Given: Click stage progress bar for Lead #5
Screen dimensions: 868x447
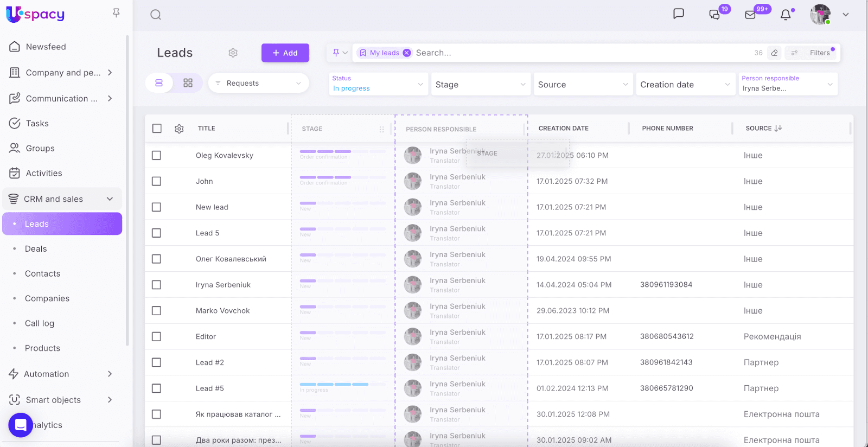Looking at the screenshot, I should (342, 385).
